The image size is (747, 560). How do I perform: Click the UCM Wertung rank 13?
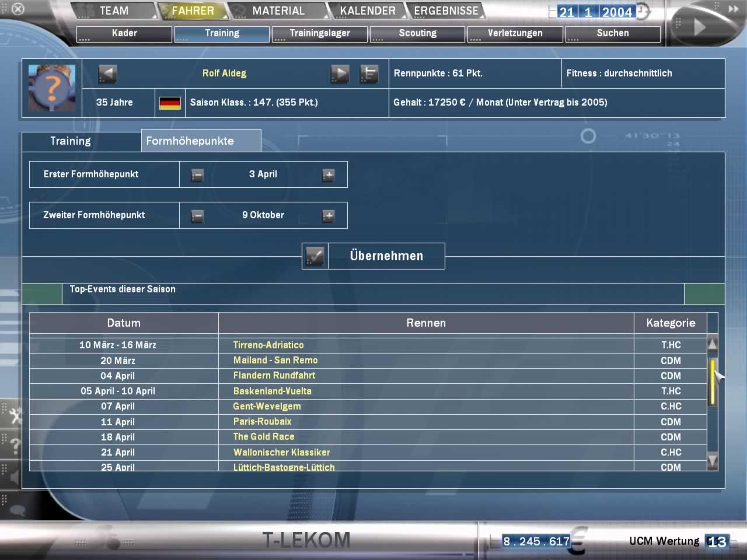pyautogui.click(x=717, y=542)
